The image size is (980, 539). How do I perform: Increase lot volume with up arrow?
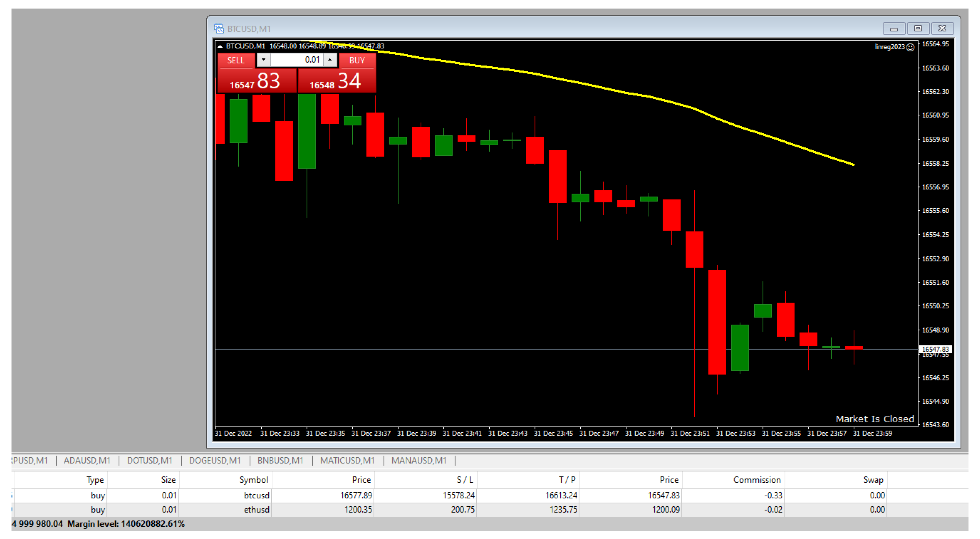point(330,60)
